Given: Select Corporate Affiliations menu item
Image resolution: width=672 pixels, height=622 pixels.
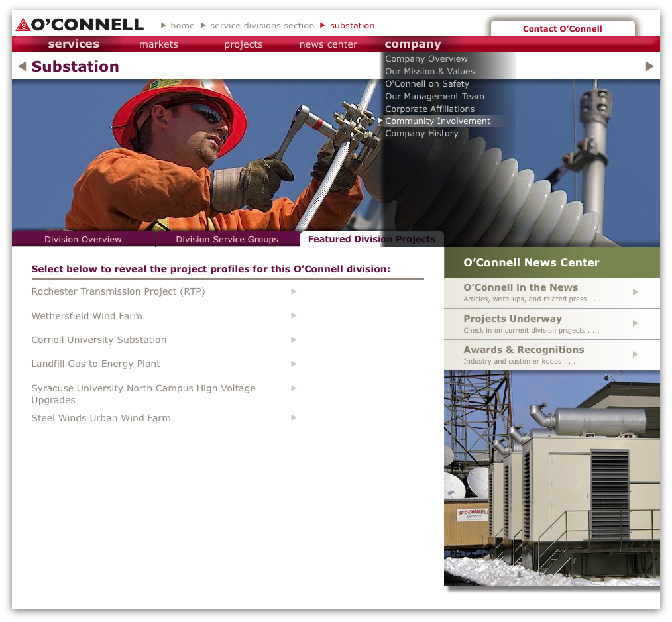Looking at the screenshot, I should coord(430,109).
